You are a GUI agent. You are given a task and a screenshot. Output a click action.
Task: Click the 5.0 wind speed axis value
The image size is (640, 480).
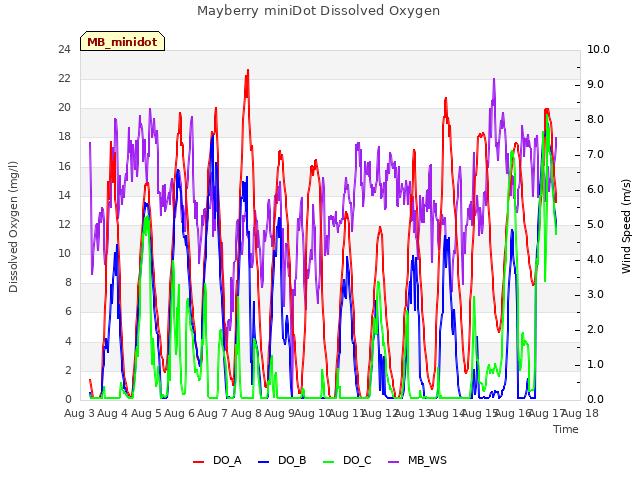[x=595, y=224]
